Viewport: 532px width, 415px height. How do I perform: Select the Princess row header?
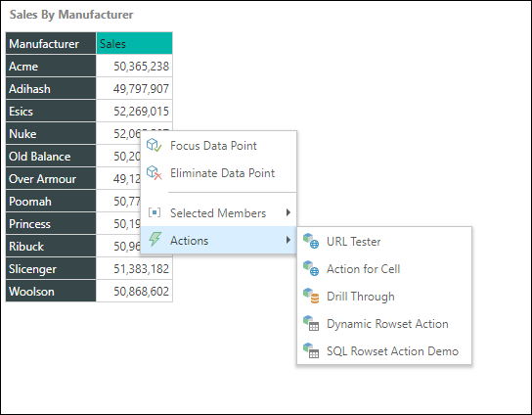click(51, 223)
